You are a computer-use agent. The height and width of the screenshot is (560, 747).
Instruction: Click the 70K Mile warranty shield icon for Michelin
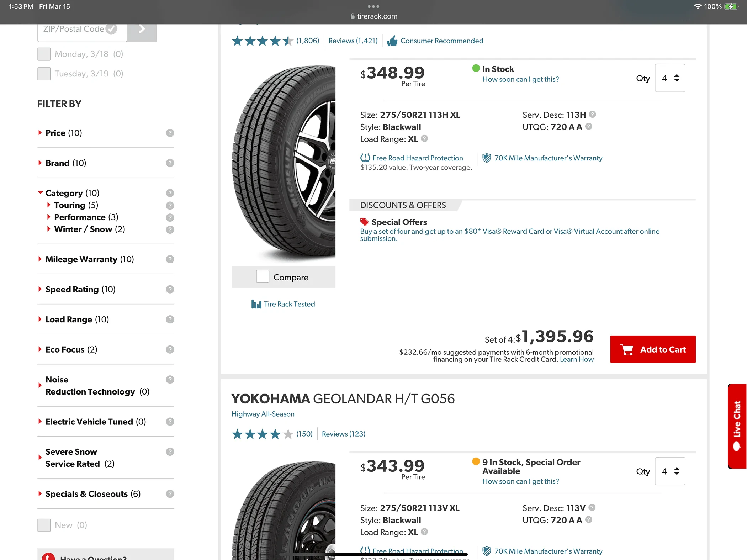pos(486,158)
